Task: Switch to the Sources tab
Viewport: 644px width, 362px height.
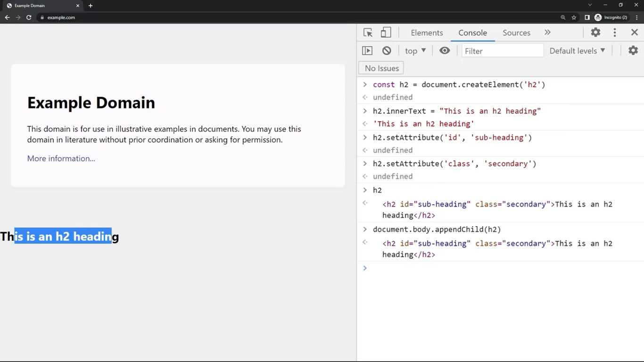Action: pyautogui.click(x=516, y=33)
